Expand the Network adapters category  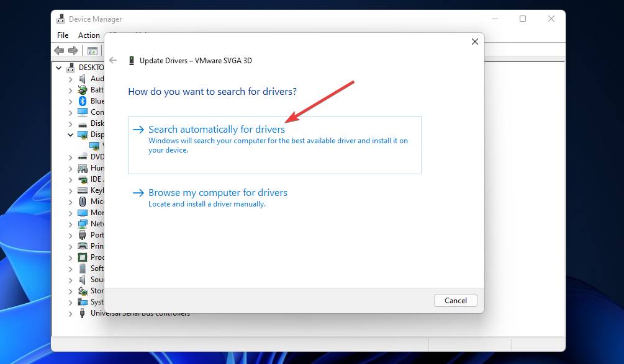pos(70,224)
